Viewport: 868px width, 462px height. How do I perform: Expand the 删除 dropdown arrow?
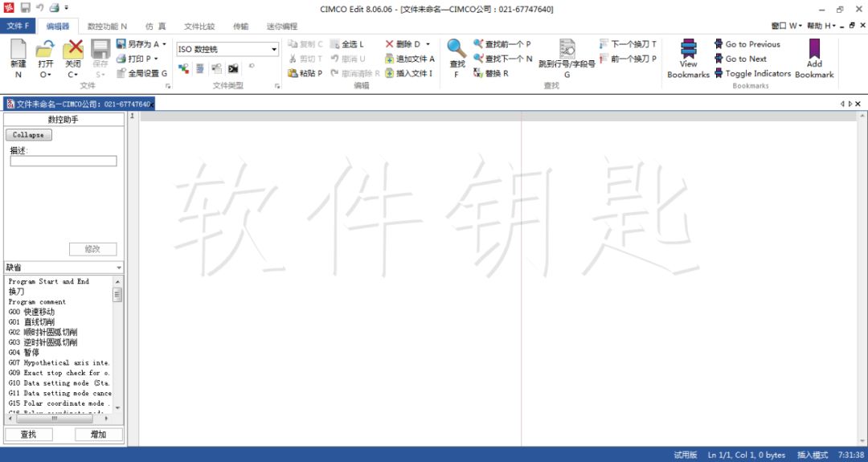(428, 44)
